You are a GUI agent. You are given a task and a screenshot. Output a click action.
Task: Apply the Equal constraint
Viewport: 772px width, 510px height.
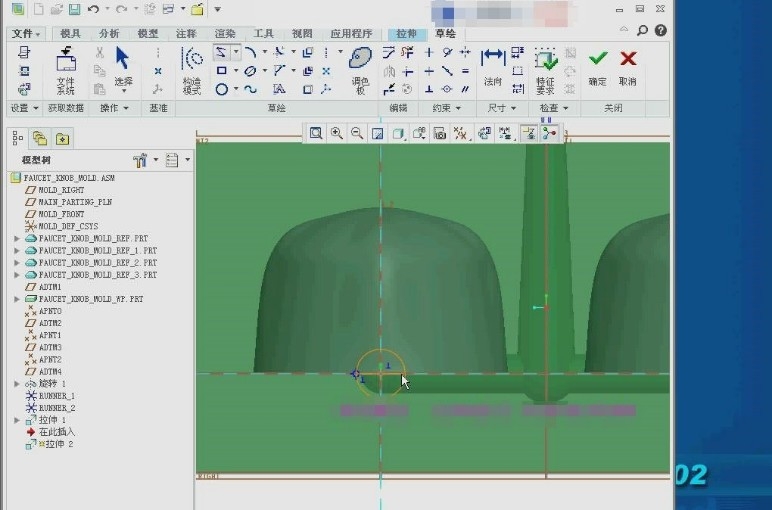click(x=465, y=71)
